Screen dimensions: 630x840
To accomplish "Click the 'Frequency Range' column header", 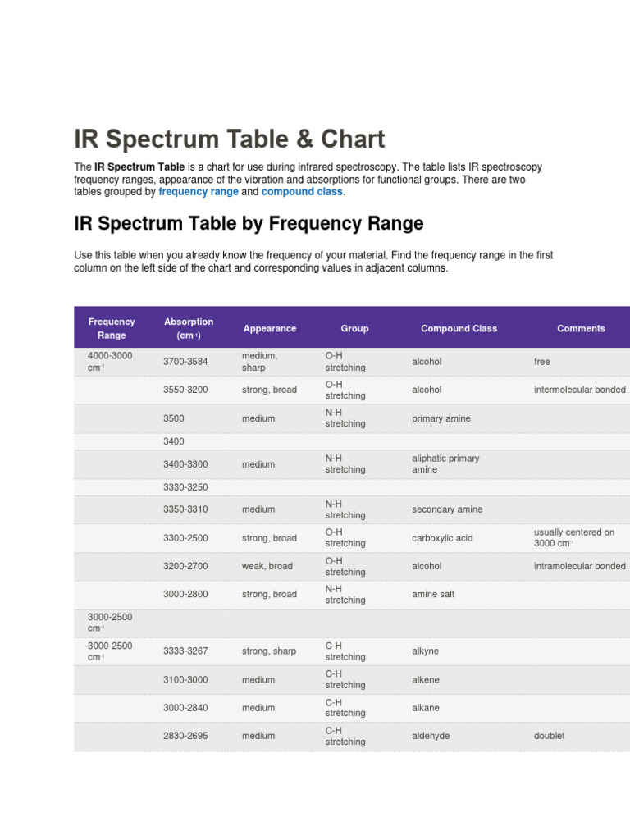I will (x=112, y=328).
